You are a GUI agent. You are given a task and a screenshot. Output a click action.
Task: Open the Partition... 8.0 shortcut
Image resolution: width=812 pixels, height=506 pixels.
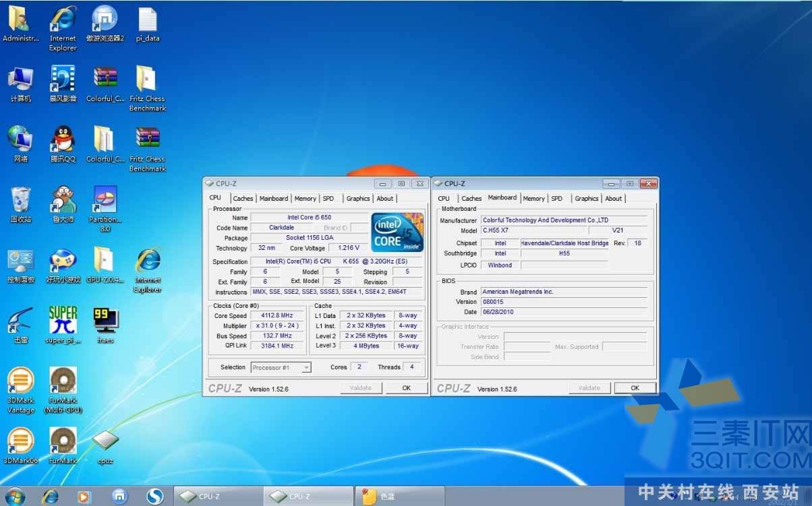point(105,209)
